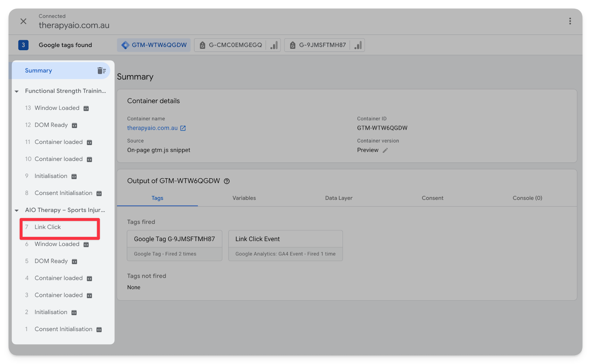The height and width of the screenshot is (364, 591).
Task: Open the Google Tag G-9JMSFTMH87 fired card
Action: point(174,245)
